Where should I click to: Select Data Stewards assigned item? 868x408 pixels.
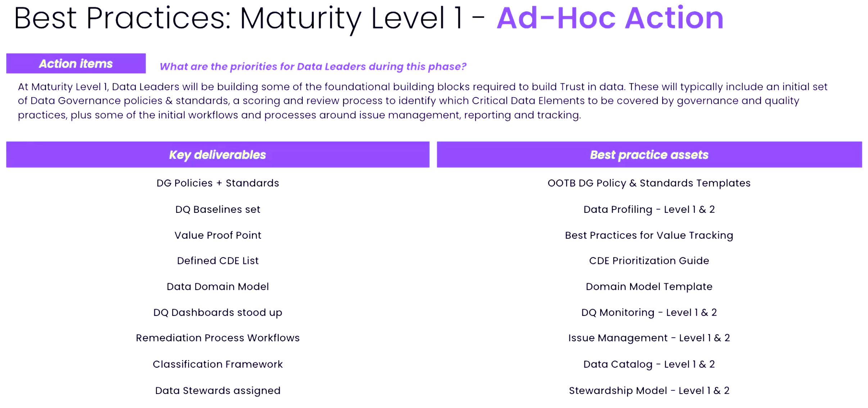point(218,390)
